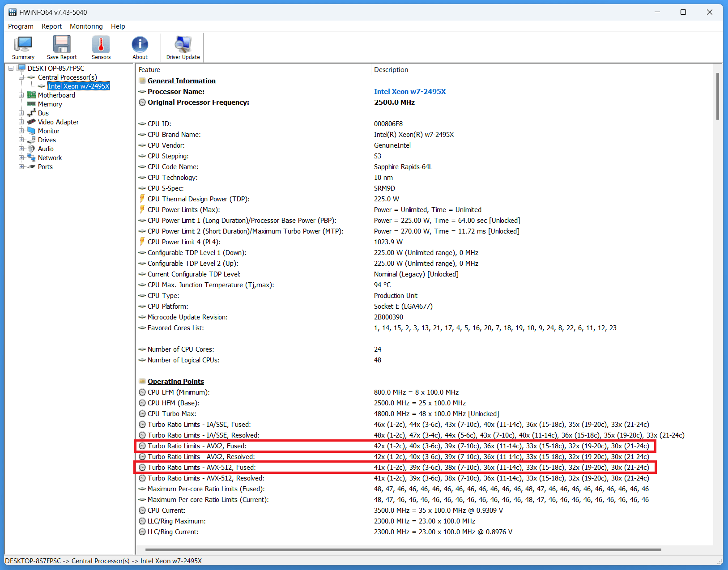Viewport: 728px width, 570px height.
Task: Click the vertical scrollbar thumb
Action: (718, 96)
